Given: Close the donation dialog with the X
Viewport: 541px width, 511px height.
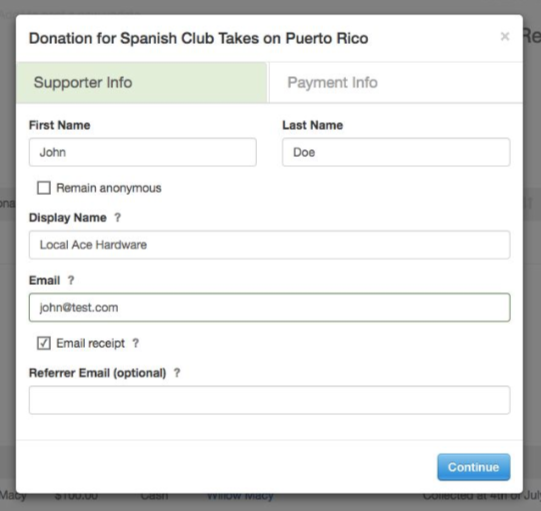Looking at the screenshot, I should [505, 36].
